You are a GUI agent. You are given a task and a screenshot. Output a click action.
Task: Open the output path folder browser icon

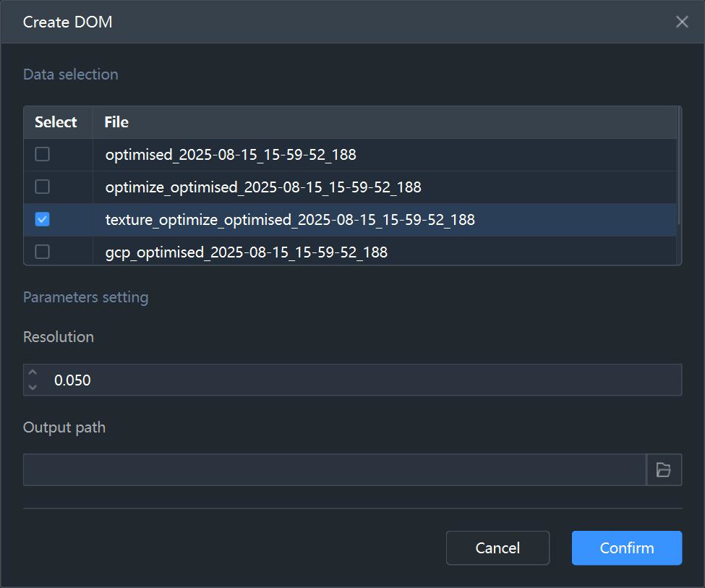point(664,469)
